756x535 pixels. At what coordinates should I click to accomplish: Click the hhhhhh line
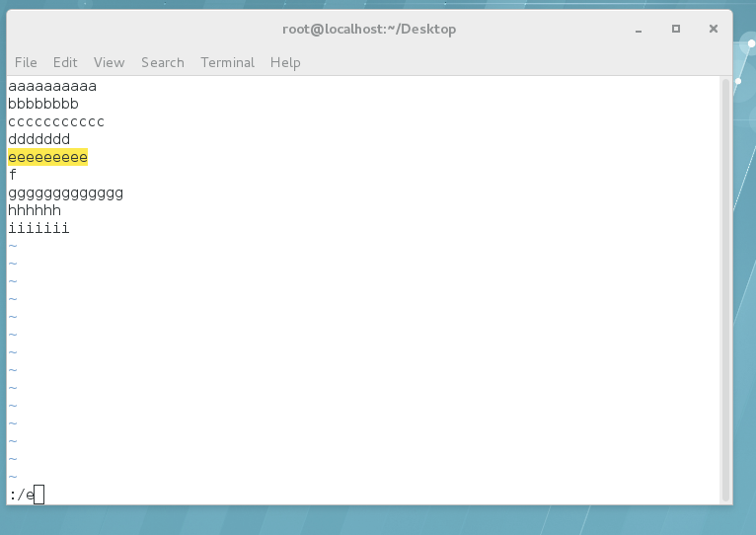(x=35, y=210)
